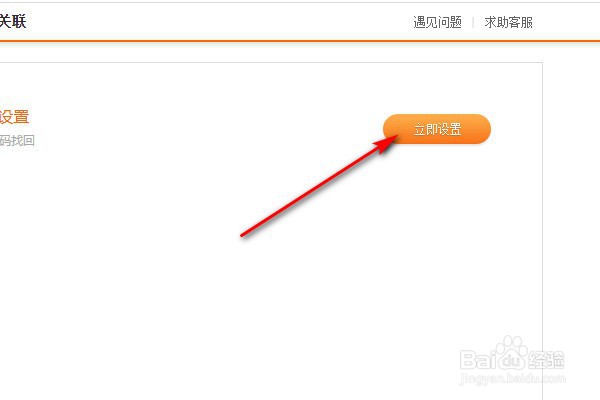Click the 经验 characters in the watermark

click(546, 360)
